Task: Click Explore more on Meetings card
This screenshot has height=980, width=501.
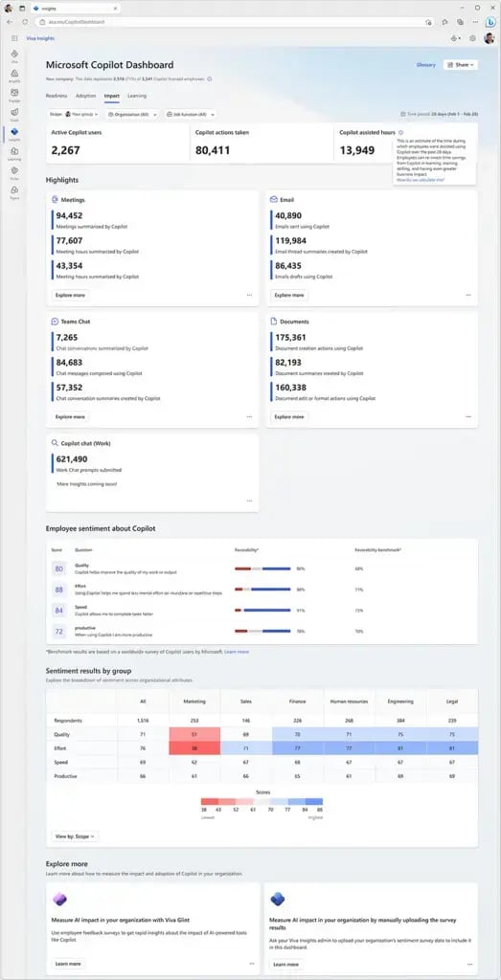Action: tap(70, 295)
